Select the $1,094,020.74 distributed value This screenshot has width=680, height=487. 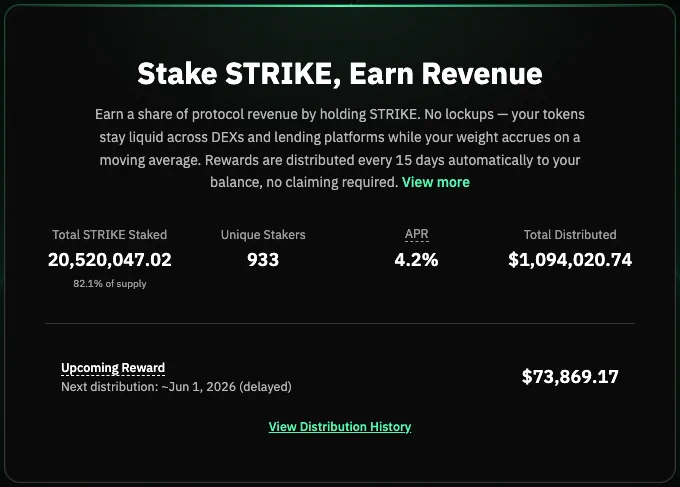point(570,260)
